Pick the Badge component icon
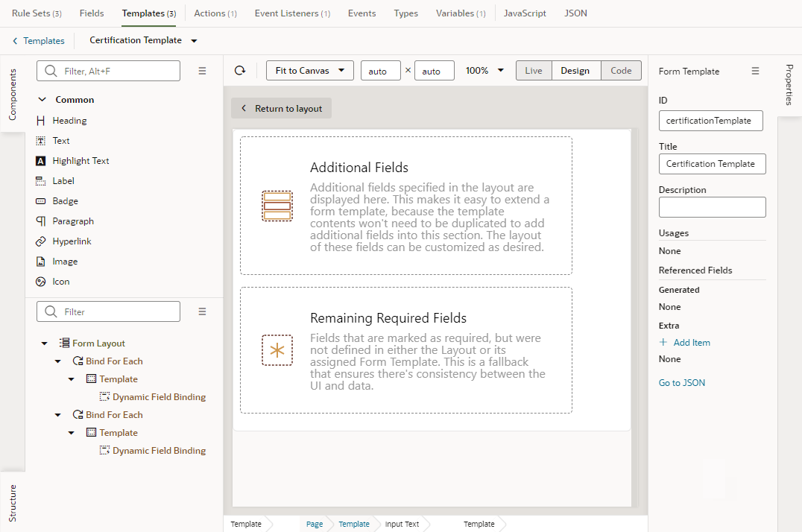Image resolution: width=802 pixels, height=532 pixels. pyautogui.click(x=41, y=200)
